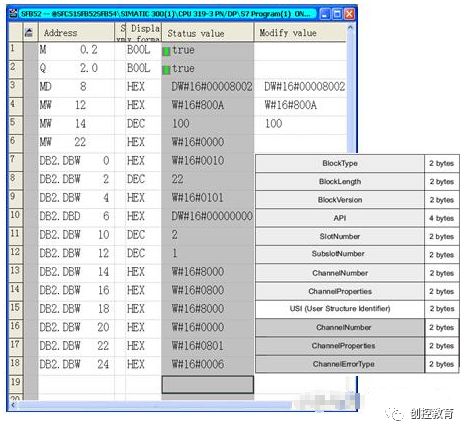Click the empty status value cell in row 19
Screen dimensions: 468x434
click(207, 385)
